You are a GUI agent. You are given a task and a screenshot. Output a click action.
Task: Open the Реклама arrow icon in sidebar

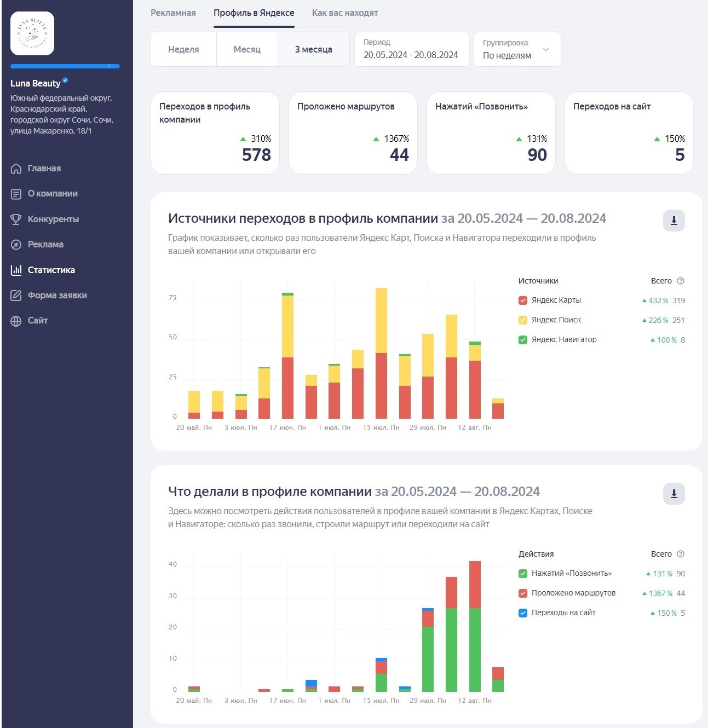pyautogui.click(x=16, y=245)
